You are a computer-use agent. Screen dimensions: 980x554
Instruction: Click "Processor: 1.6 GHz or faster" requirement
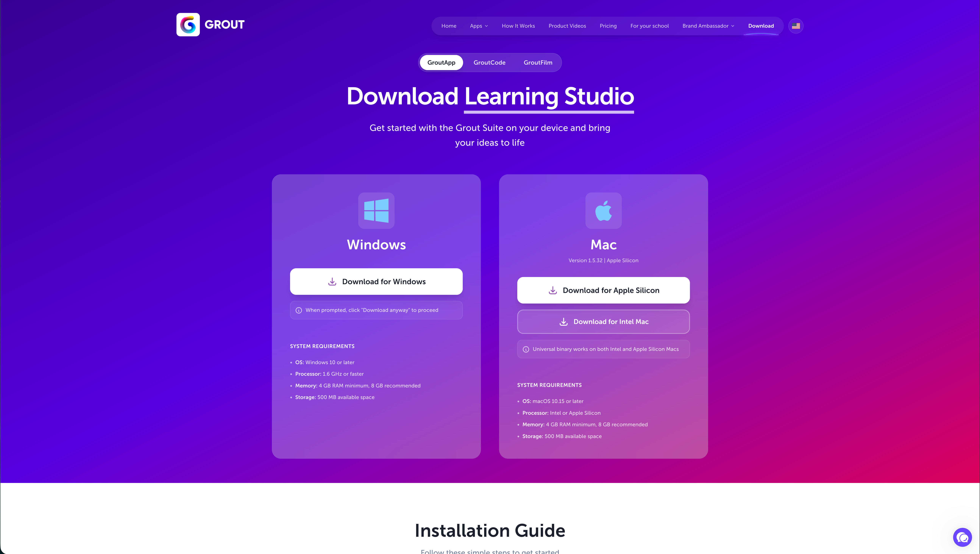click(329, 374)
